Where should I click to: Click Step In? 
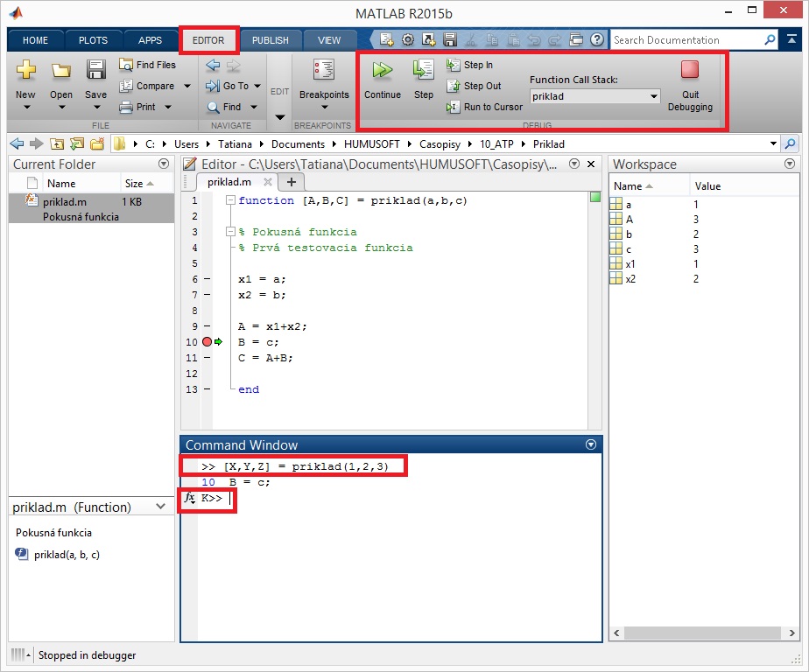pyautogui.click(x=469, y=65)
